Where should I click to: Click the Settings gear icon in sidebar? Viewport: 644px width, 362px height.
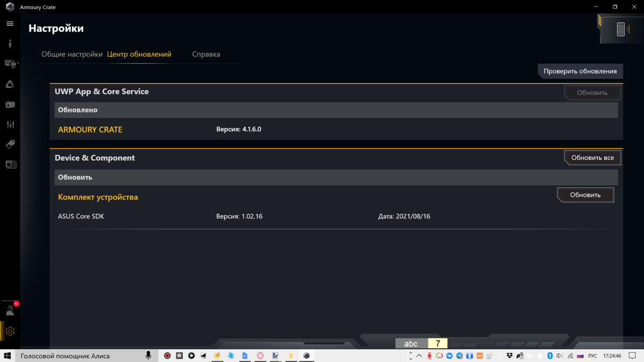pyautogui.click(x=10, y=331)
